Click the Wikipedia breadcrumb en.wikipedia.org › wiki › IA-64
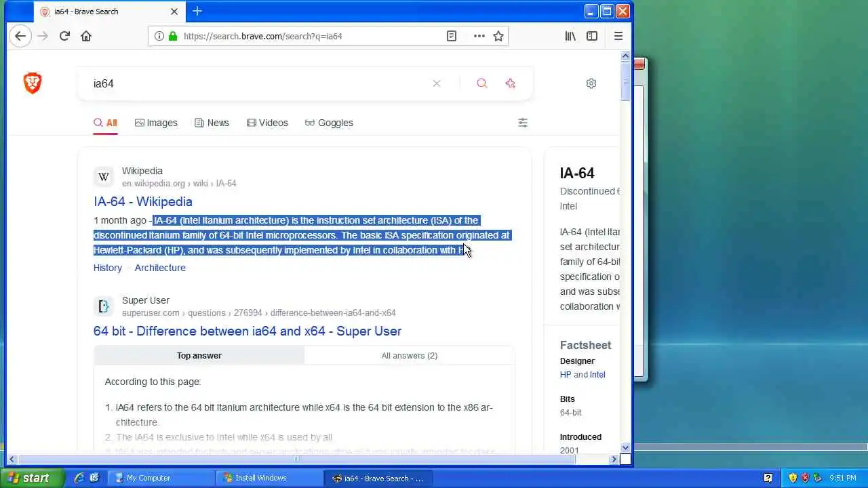 (179, 183)
